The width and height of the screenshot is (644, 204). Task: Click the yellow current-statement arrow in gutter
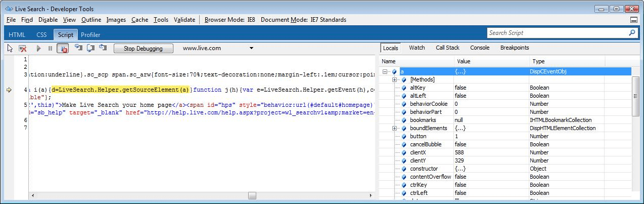(9, 90)
